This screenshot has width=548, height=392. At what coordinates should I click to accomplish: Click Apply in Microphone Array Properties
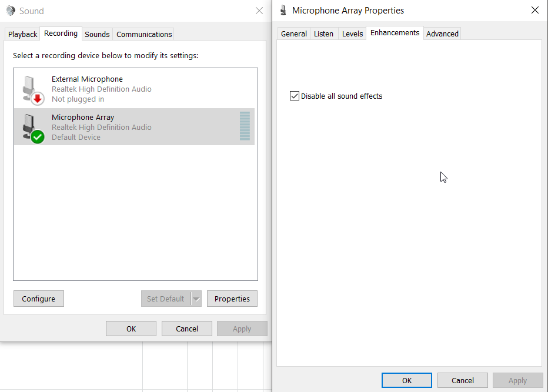point(517,380)
